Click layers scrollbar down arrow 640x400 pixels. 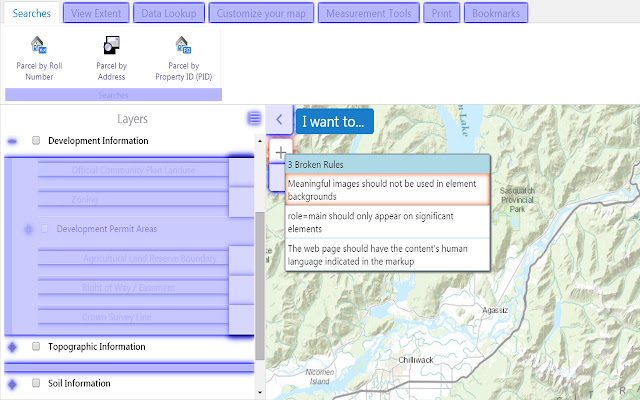pyautogui.click(x=260, y=393)
